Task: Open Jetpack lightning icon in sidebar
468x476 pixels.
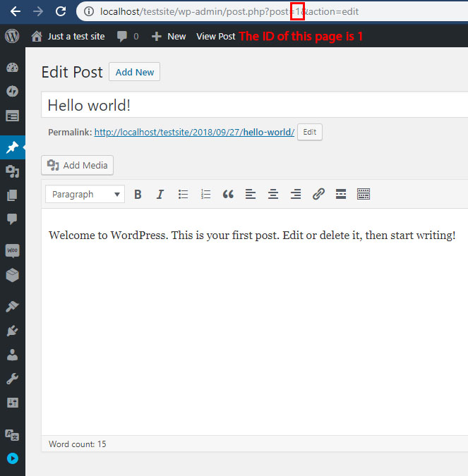Action: click(13, 91)
